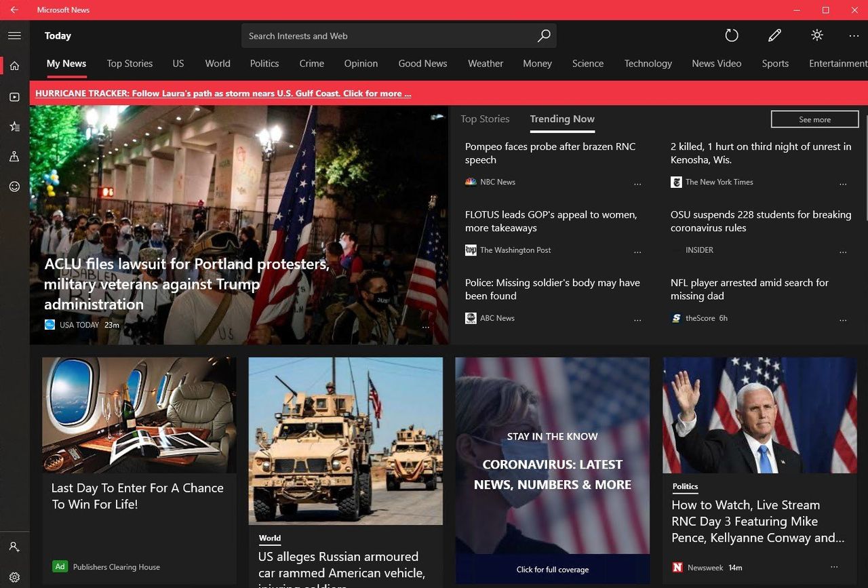The image size is (868, 588).
Task: Click the Coronavirus full coverage card
Action: tap(553, 471)
